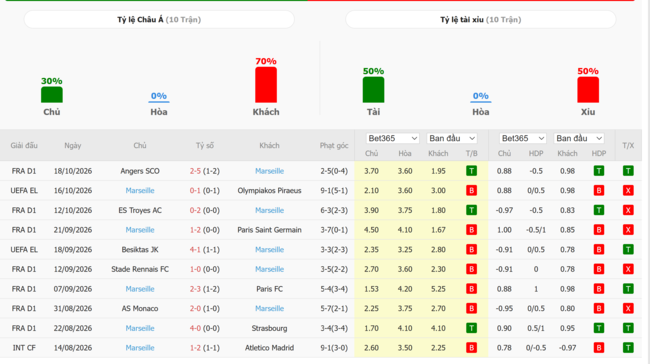Select the Tỷ lệ Châu Á tab
The width and height of the screenshot is (650, 364).
pyautogui.click(x=159, y=19)
